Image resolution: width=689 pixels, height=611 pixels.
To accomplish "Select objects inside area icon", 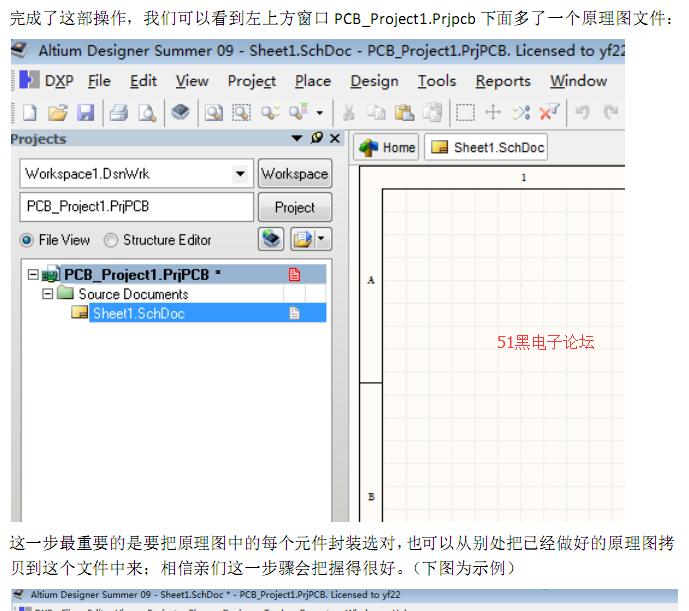I will (x=465, y=113).
